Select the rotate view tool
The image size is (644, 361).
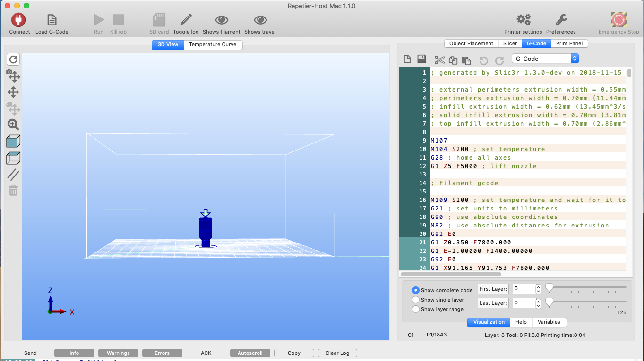pos(13,59)
